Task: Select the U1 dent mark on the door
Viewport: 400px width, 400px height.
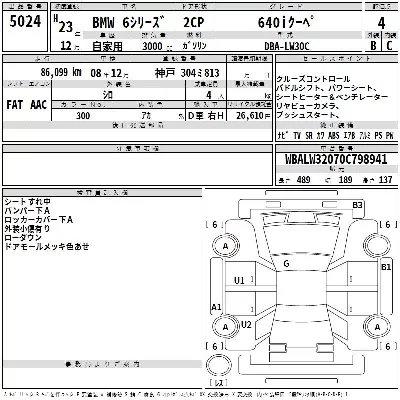Action: pyautogui.click(x=239, y=281)
